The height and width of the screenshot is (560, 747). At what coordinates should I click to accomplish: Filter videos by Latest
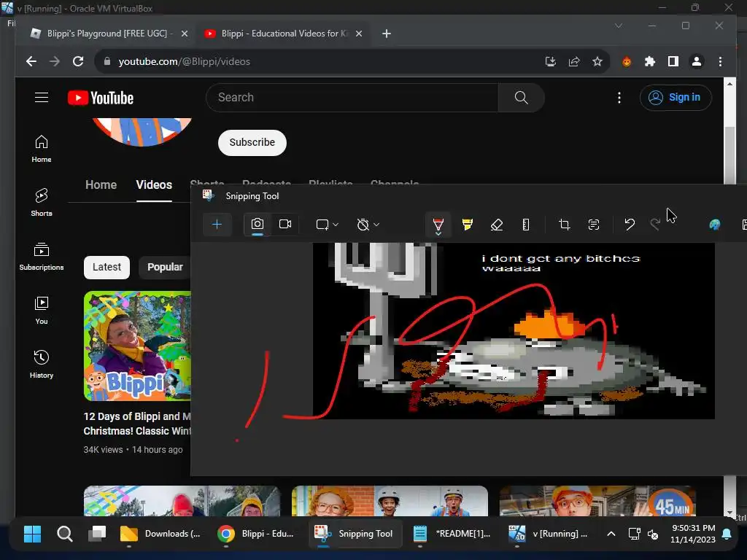(x=107, y=267)
